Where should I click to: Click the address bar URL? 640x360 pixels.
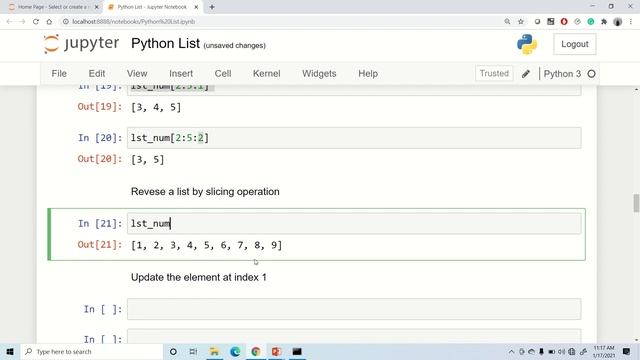click(133, 22)
